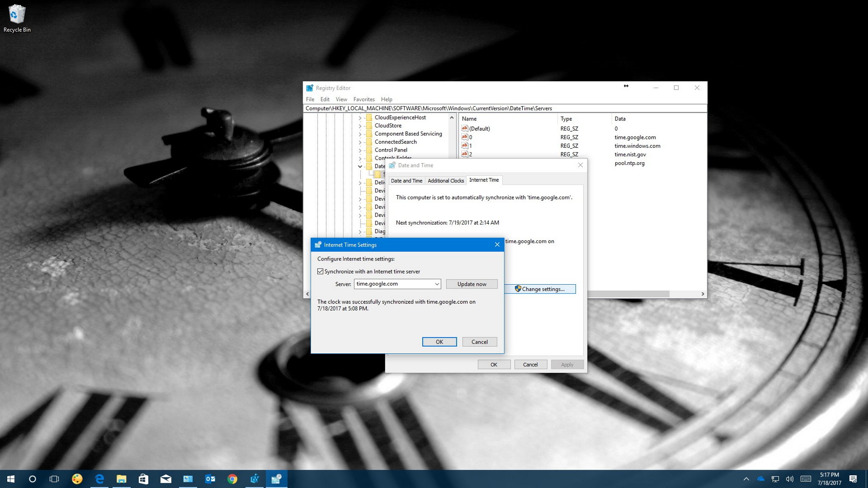This screenshot has height=488, width=868.
Task: Click the Outlook icon in taskbar
Action: click(x=210, y=478)
